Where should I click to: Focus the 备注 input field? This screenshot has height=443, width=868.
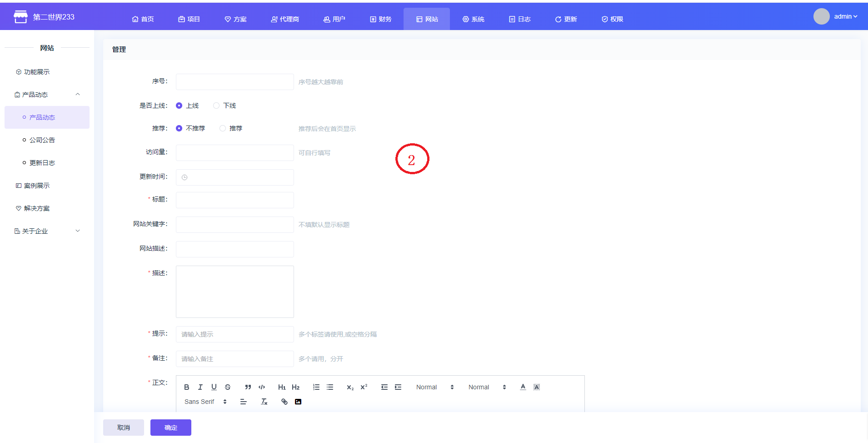click(x=235, y=359)
